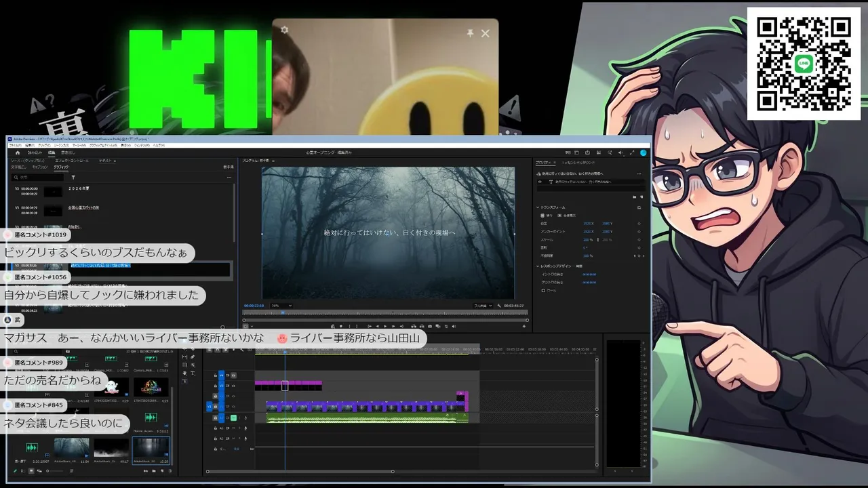Collapse the Transform section

[538, 207]
